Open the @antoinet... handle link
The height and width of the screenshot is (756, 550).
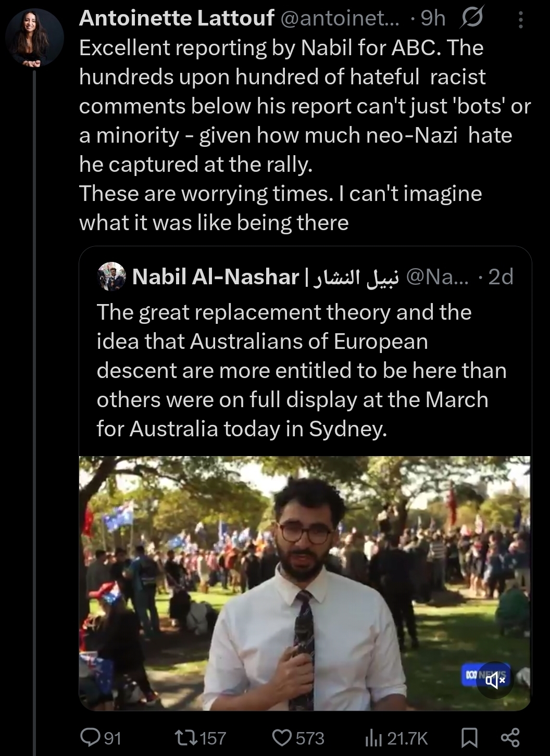pyautogui.click(x=341, y=19)
